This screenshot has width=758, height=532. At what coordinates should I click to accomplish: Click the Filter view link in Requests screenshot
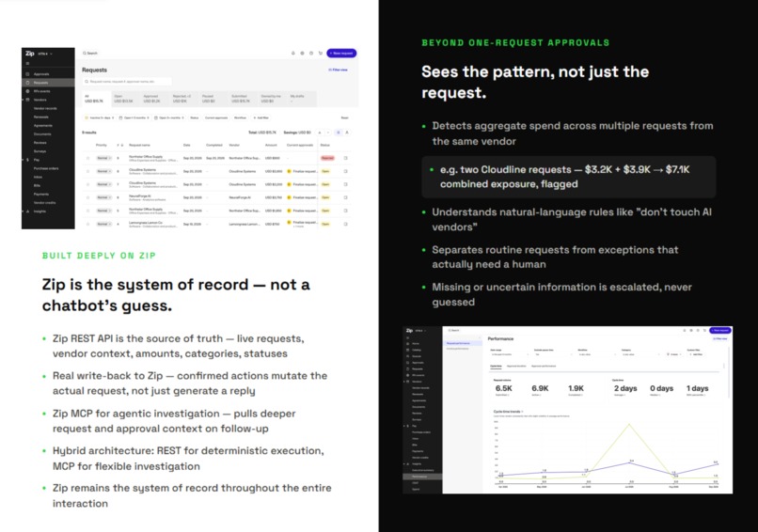pos(338,70)
